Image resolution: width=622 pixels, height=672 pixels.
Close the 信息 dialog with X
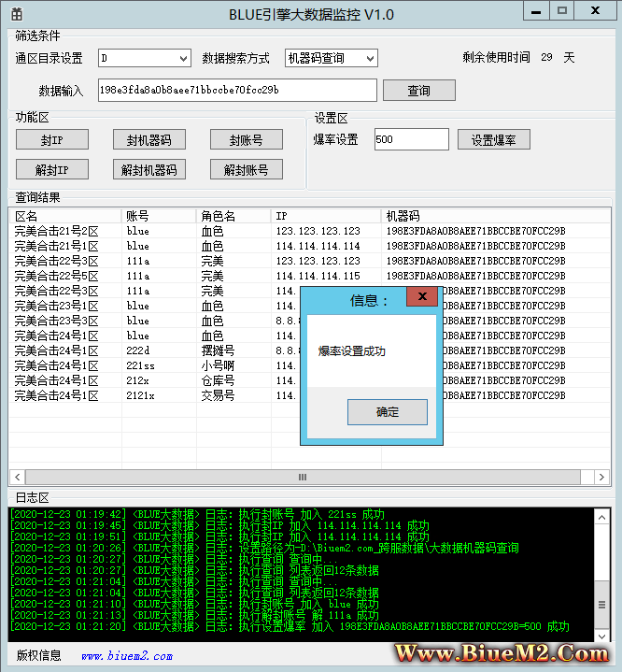[423, 297]
